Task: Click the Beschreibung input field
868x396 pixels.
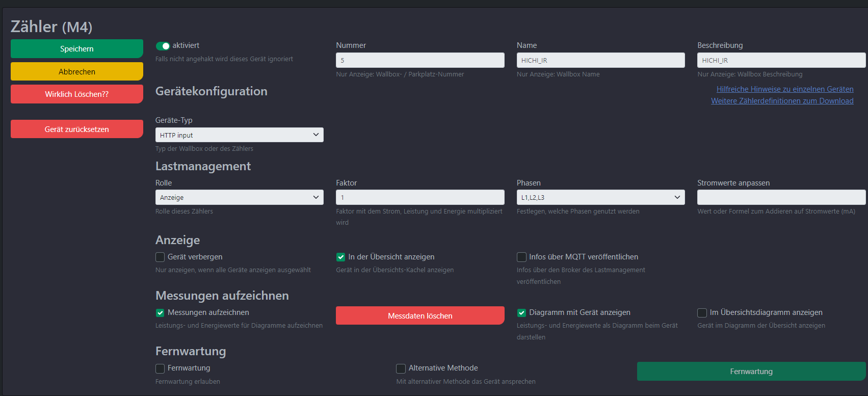Action: (781, 60)
